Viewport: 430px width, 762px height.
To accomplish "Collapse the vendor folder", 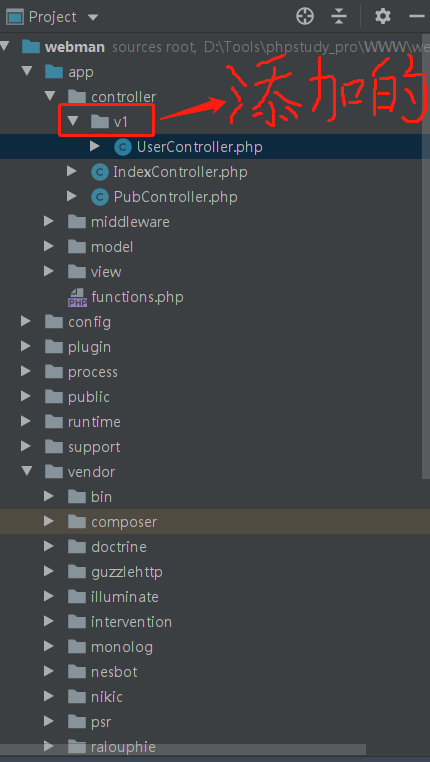I will point(26,471).
